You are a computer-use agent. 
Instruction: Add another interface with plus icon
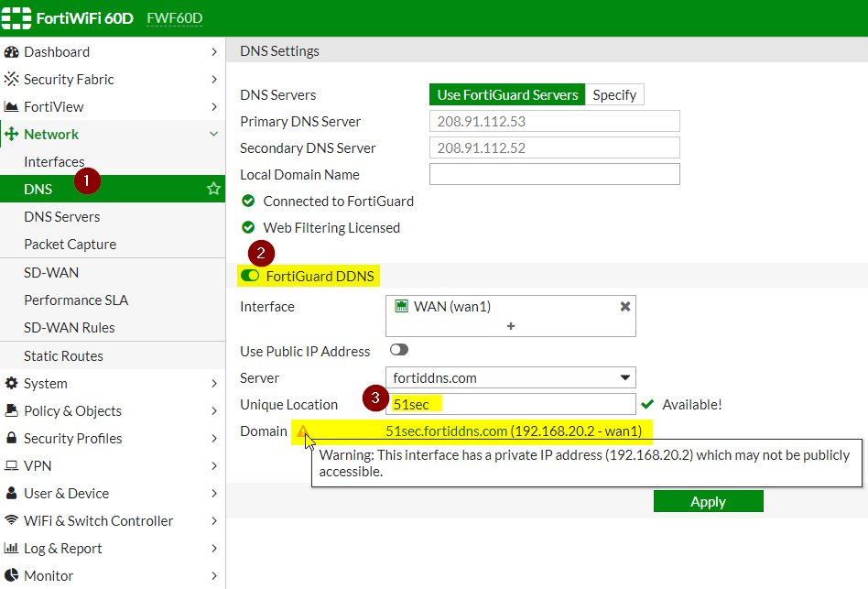[x=510, y=327]
